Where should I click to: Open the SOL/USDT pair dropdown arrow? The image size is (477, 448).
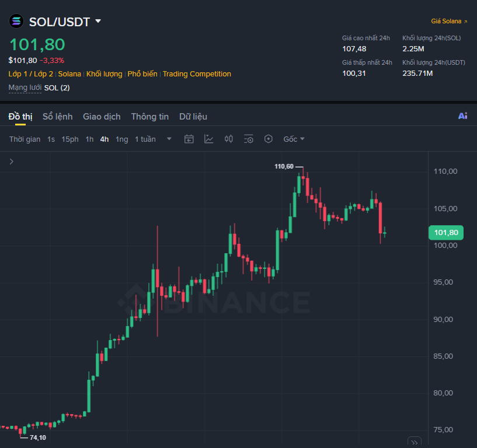tap(98, 21)
